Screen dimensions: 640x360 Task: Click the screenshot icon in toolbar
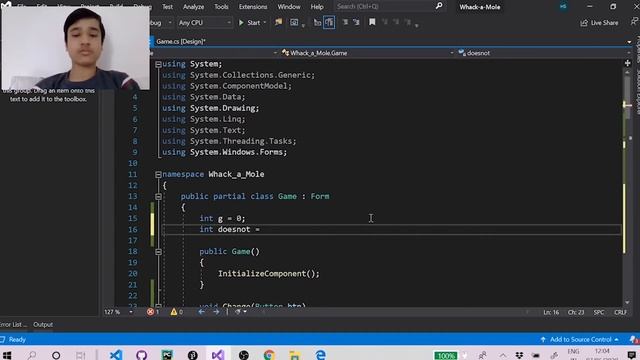294,22
